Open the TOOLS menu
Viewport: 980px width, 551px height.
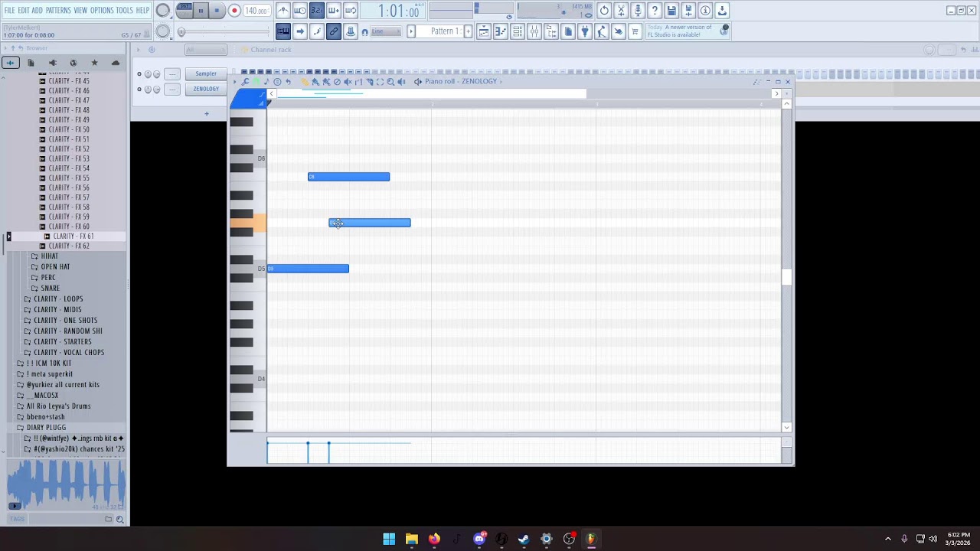[x=124, y=10]
